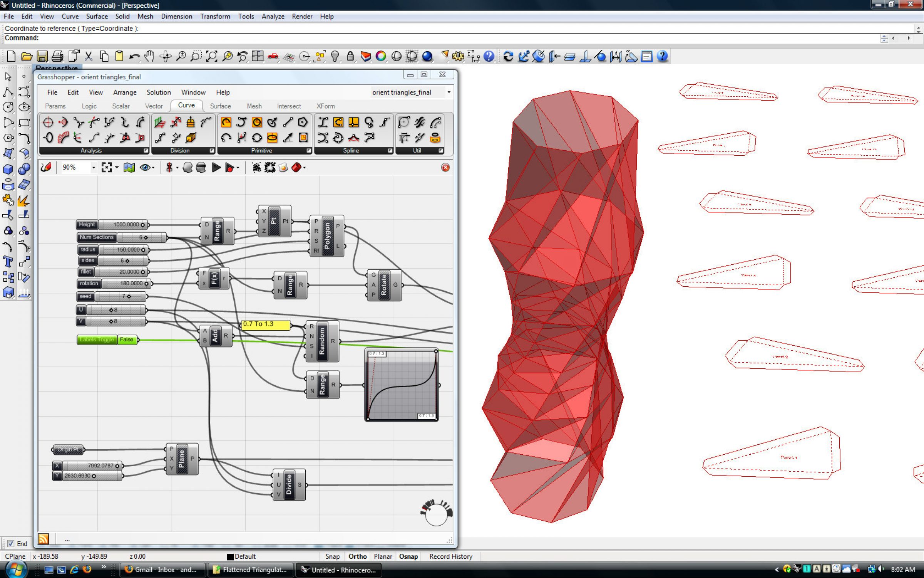Click the map navigation icon on Grasshopper canvas toolbar
Image resolution: width=924 pixels, height=578 pixels.
tap(129, 167)
